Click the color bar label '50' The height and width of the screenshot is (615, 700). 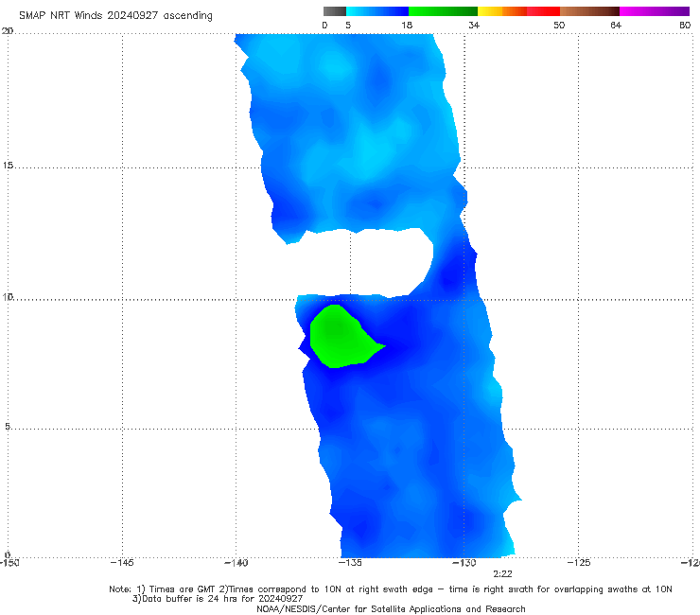click(x=559, y=25)
